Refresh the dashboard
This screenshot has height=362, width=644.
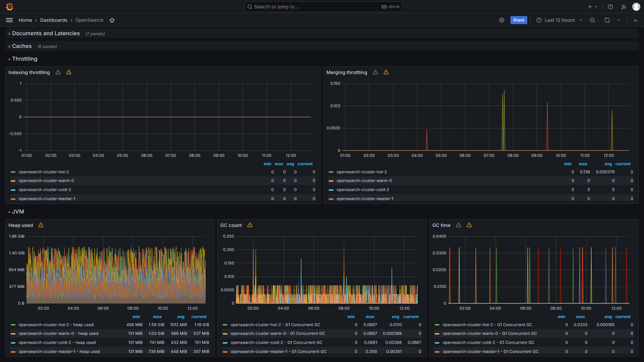click(x=607, y=20)
